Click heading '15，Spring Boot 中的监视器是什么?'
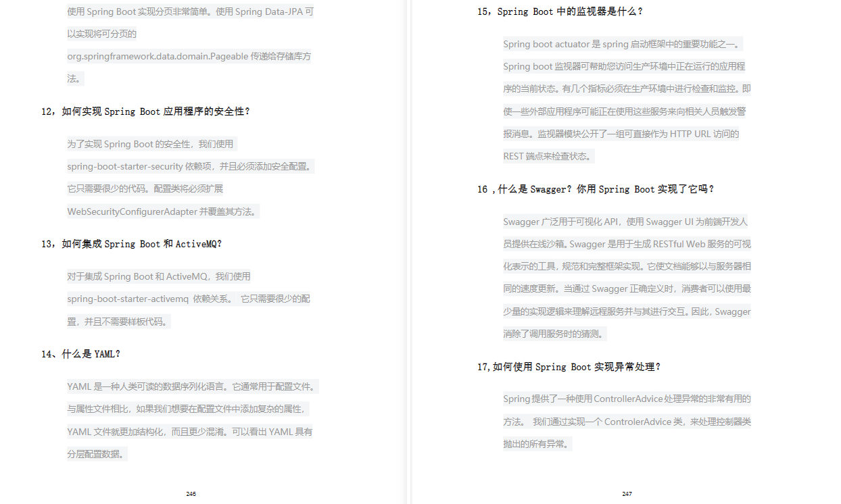 pyautogui.click(x=560, y=11)
